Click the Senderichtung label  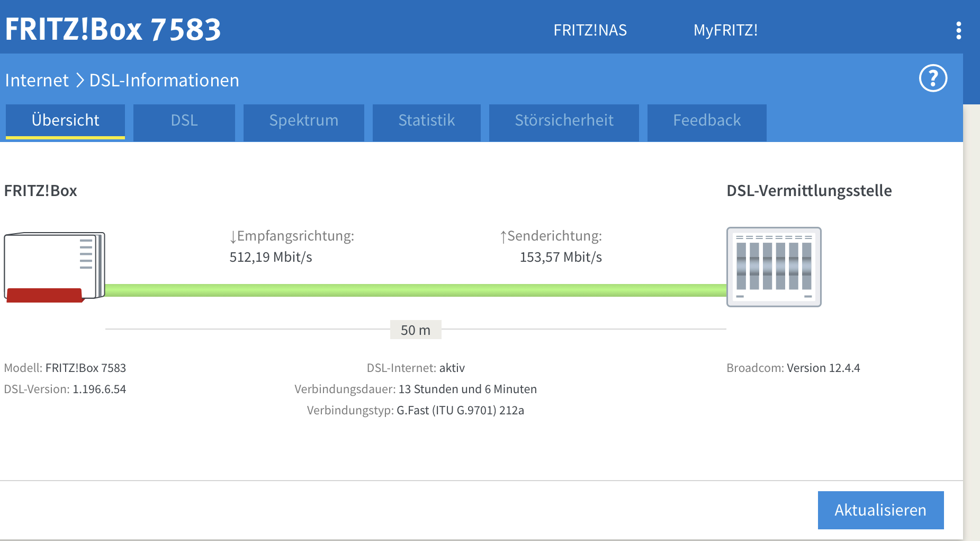click(551, 236)
